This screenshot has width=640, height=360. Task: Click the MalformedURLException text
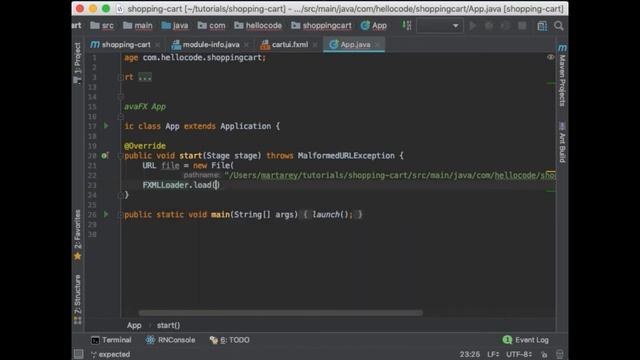[346, 156]
